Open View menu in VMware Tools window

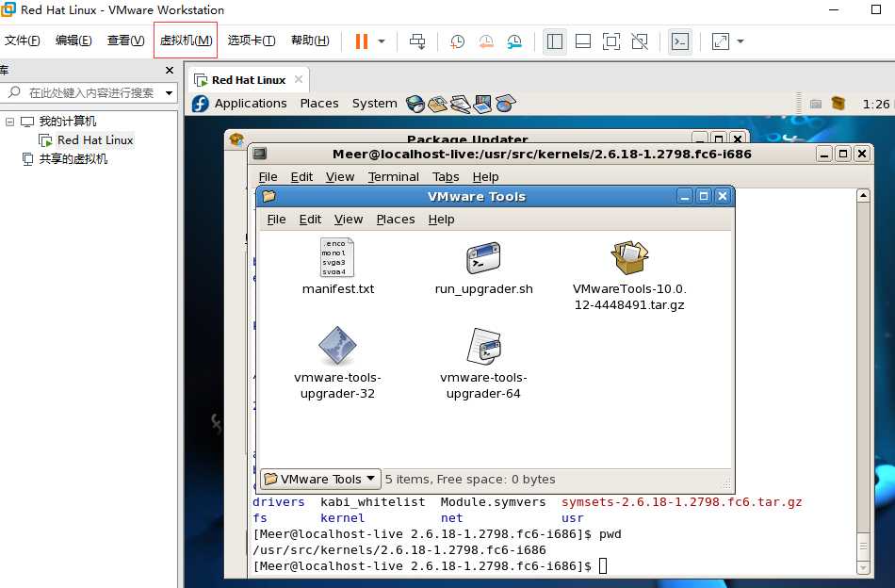pyautogui.click(x=349, y=220)
